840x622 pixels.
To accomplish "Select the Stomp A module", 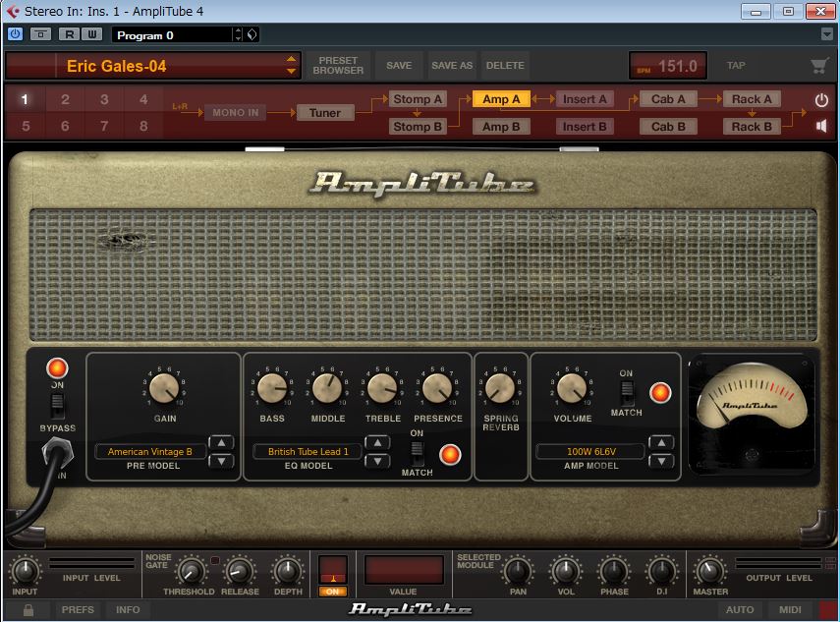I will [x=418, y=99].
